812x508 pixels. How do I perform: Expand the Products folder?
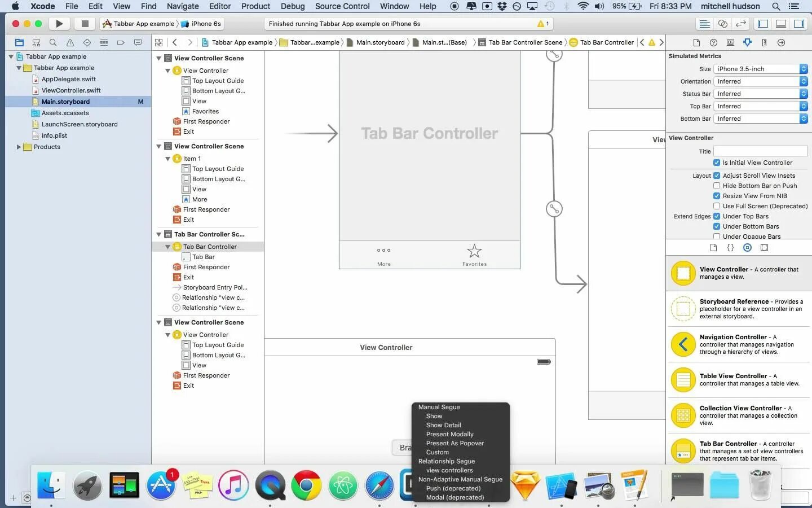19,147
